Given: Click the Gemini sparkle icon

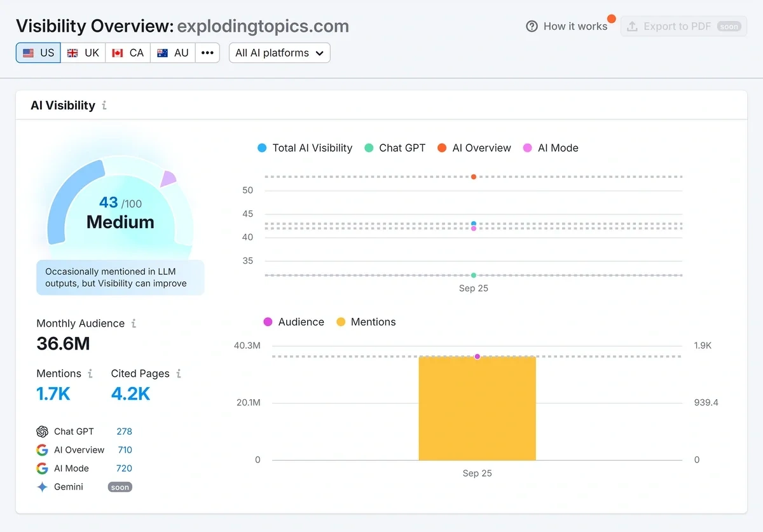Looking at the screenshot, I should pyautogui.click(x=42, y=487).
